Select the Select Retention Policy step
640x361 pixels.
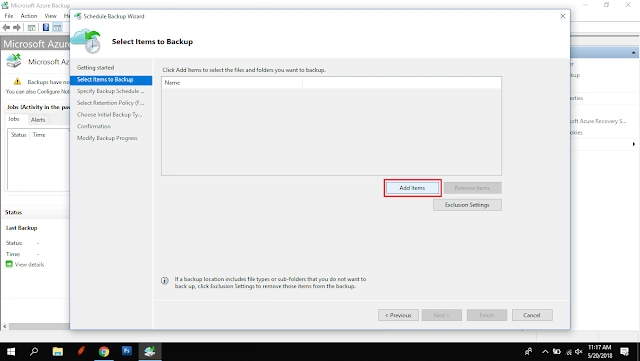point(111,103)
